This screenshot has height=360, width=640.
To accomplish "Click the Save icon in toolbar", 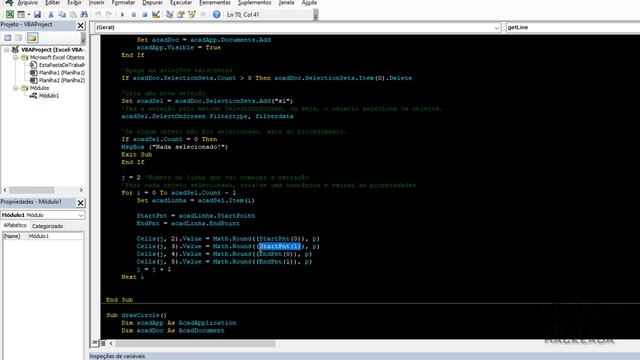I will point(37,14).
